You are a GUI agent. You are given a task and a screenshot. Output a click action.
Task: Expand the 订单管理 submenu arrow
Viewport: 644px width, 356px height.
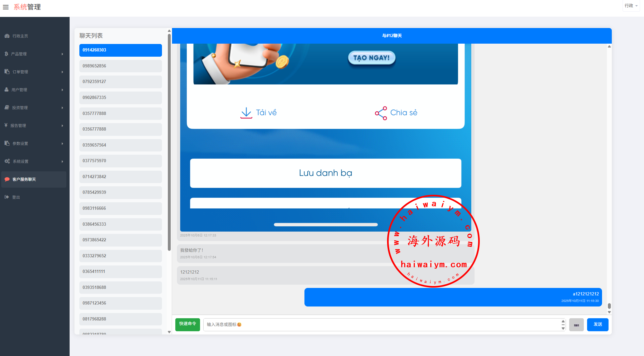click(62, 72)
